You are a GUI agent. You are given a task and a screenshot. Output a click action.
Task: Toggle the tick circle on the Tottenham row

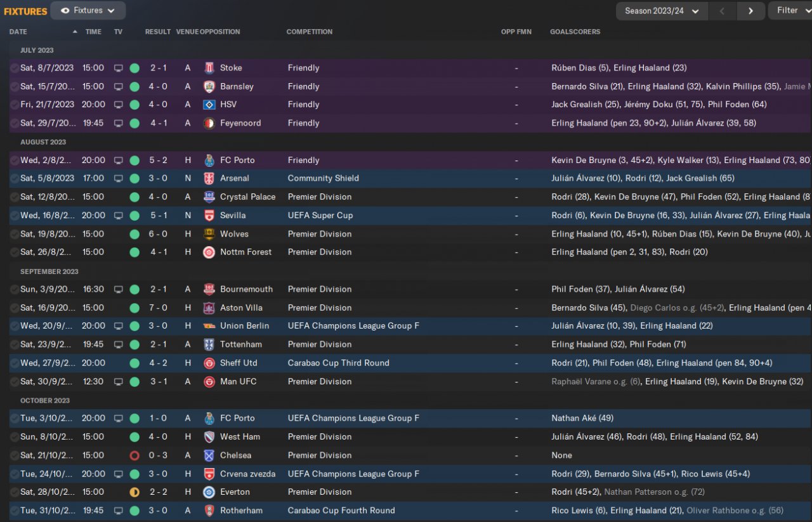click(15, 344)
